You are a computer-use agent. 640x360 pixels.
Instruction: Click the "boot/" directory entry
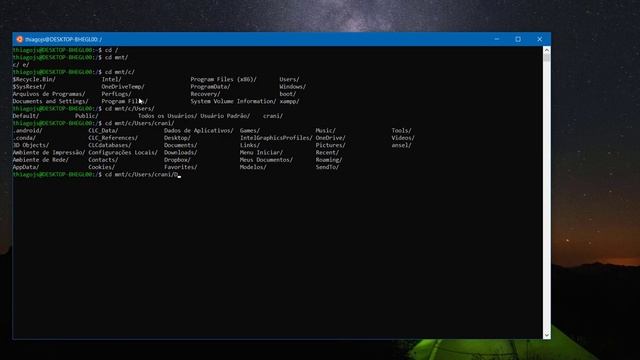pyautogui.click(x=288, y=94)
